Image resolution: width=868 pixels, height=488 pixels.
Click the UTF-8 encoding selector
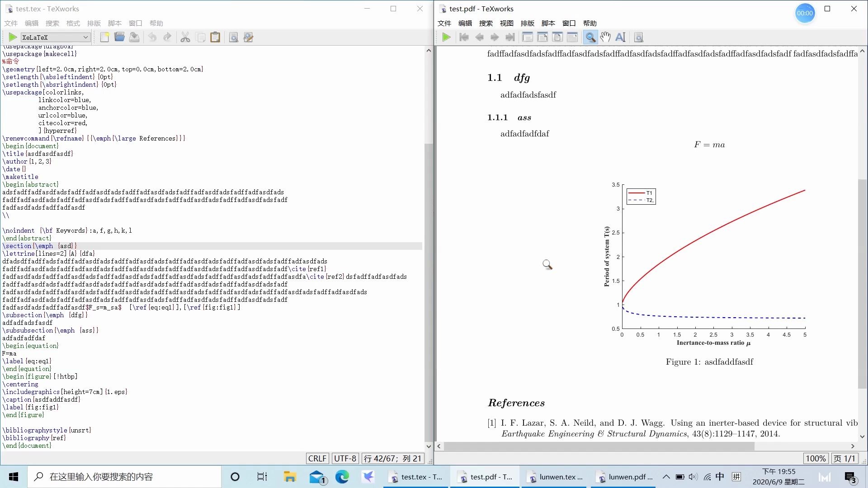(345, 459)
